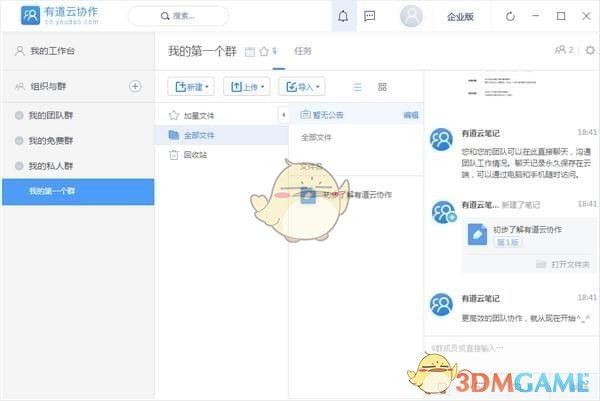Click the 新建了笔记 message avatar
This screenshot has width=600, height=401.
(x=443, y=212)
